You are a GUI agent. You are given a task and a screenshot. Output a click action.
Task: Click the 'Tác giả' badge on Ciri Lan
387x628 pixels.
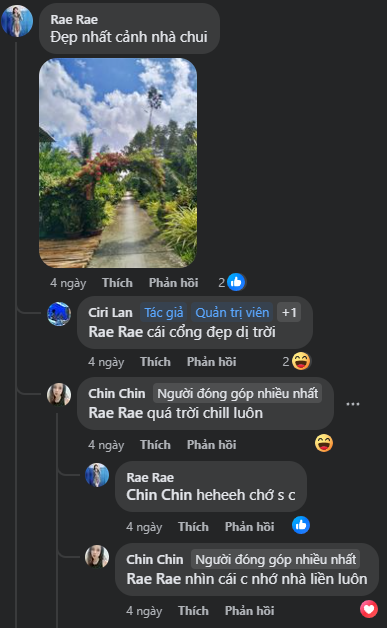tap(163, 312)
